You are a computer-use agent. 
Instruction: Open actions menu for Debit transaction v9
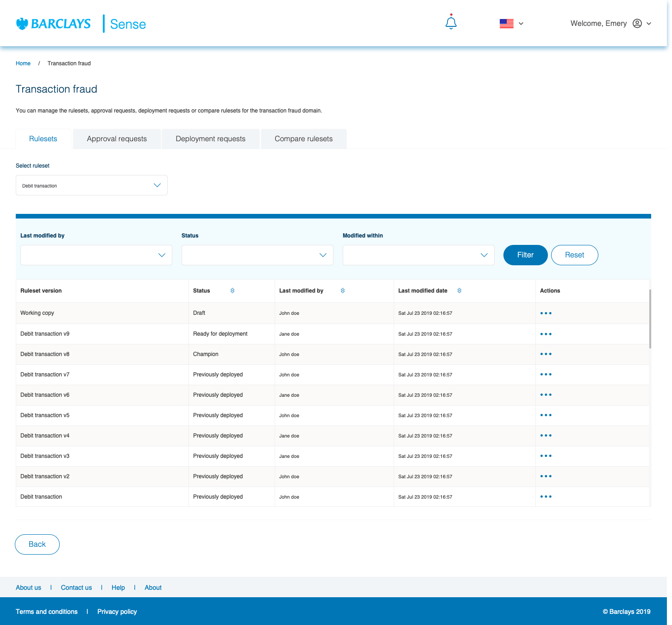pos(546,334)
